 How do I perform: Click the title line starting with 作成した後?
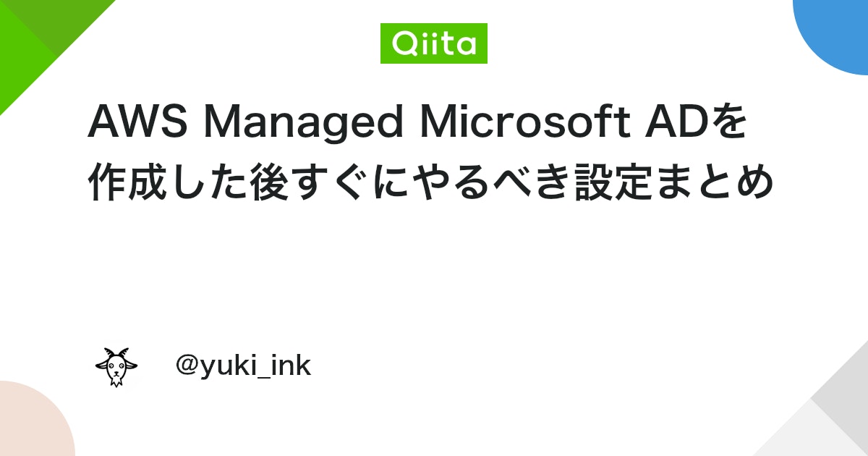[x=431, y=183]
